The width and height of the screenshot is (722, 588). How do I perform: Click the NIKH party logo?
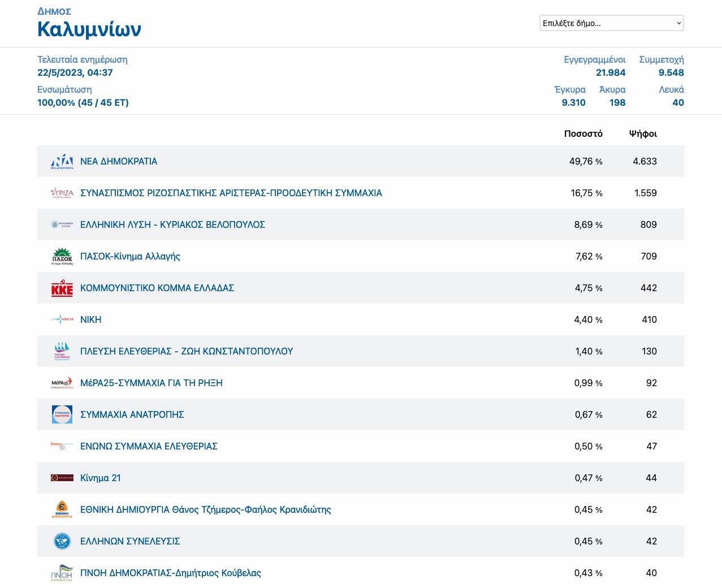point(62,319)
